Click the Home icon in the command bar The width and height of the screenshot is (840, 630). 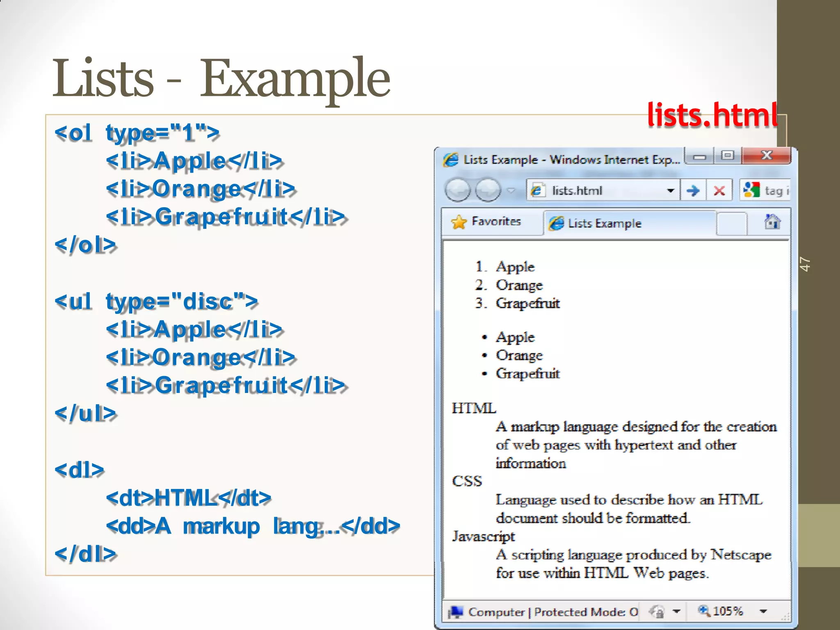click(x=772, y=221)
